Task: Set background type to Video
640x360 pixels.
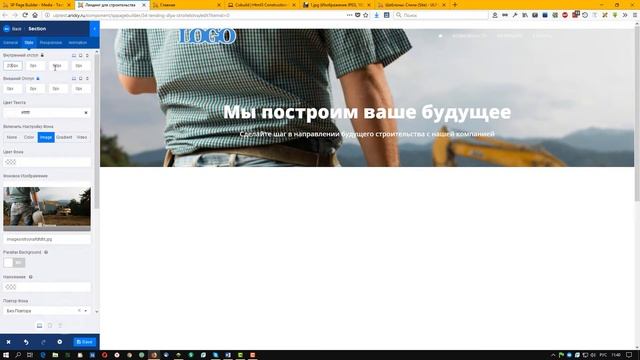Action: point(82,137)
